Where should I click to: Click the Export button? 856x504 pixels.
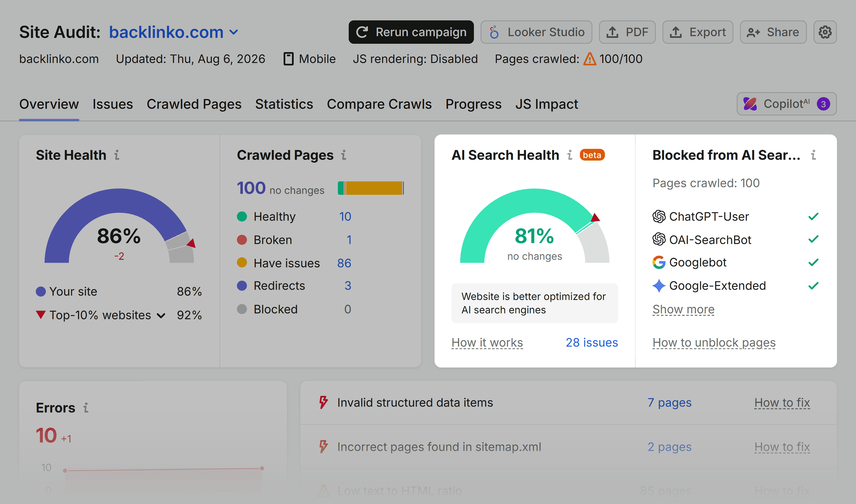[x=698, y=32]
